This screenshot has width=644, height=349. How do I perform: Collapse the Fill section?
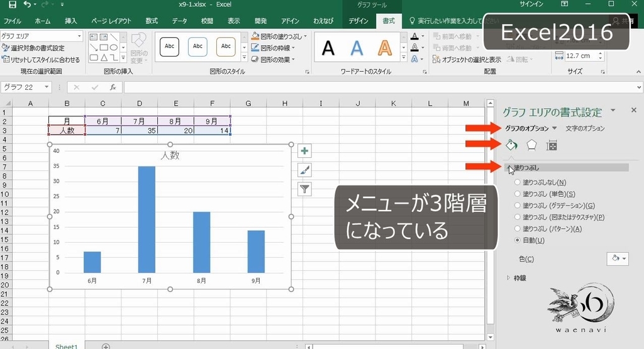pos(509,167)
